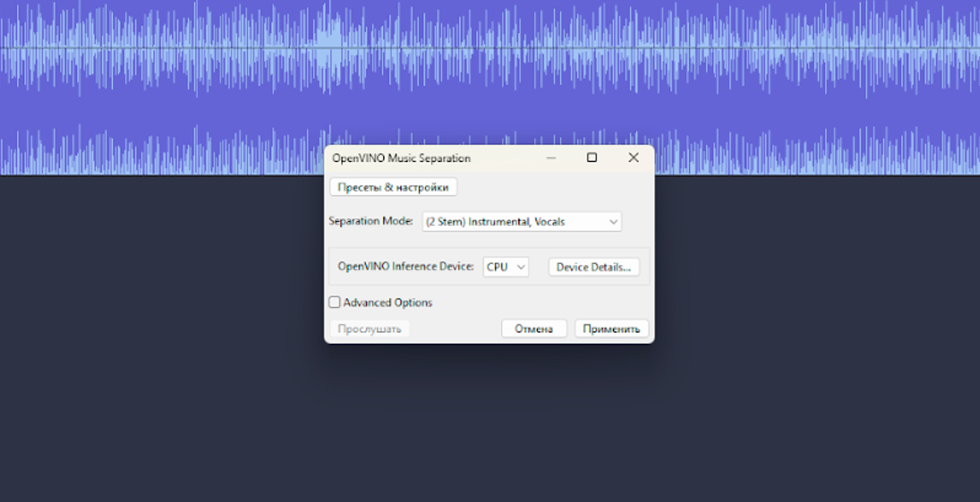Click the OpenVINO Music Separation title text
The width and height of the screenshot is (980, 502).
(x=401, y=158)
